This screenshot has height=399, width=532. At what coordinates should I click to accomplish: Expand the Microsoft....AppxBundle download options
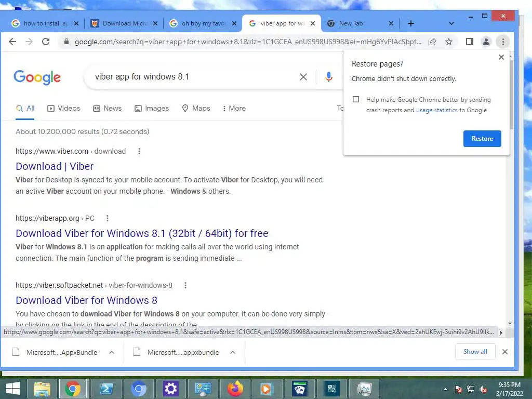point(112,352)
